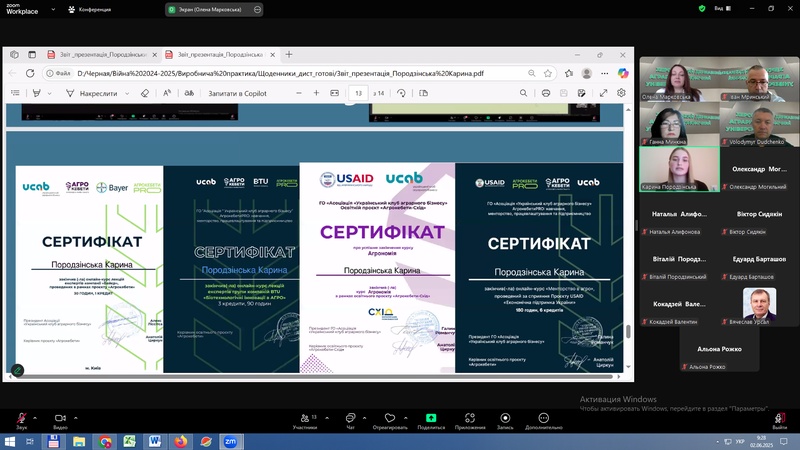Click the read aloud icon
Viewport: 800px width, 450px height.
point(189,93)
